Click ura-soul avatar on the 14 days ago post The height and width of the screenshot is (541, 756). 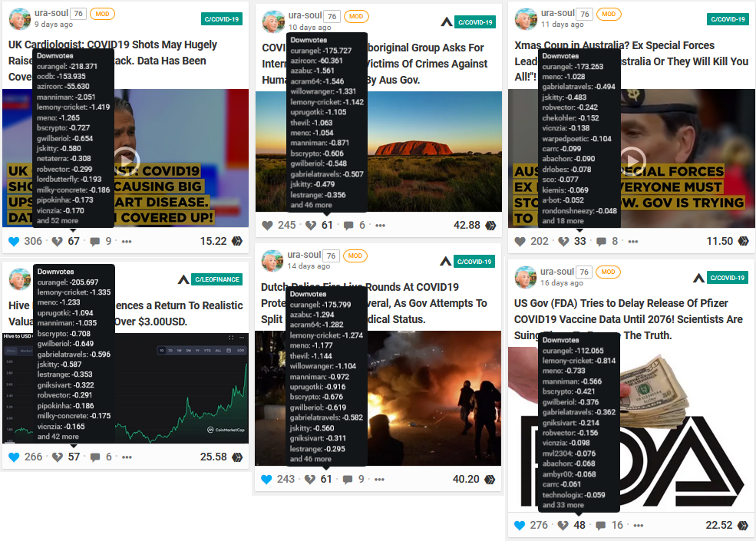click(272, 260)
